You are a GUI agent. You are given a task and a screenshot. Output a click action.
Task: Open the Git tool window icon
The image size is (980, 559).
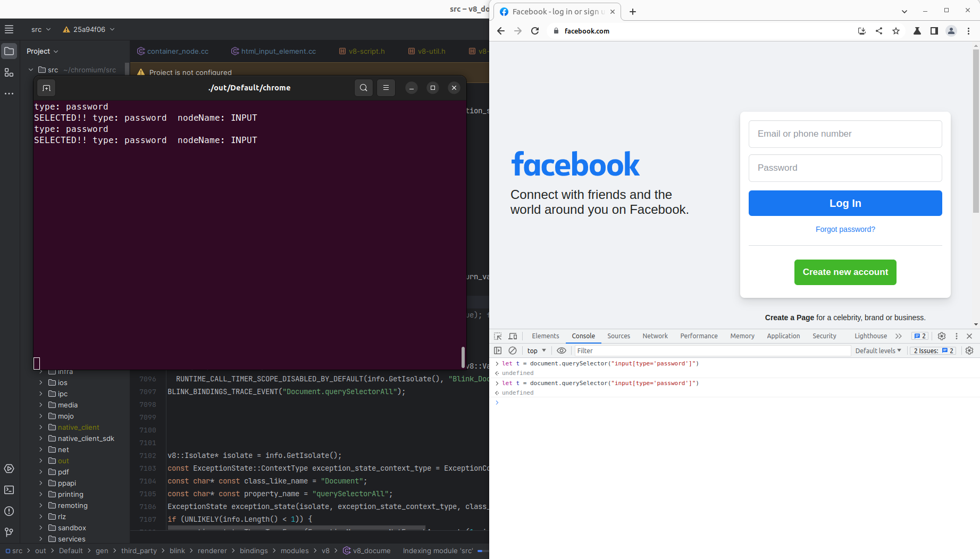click(9, 532)
